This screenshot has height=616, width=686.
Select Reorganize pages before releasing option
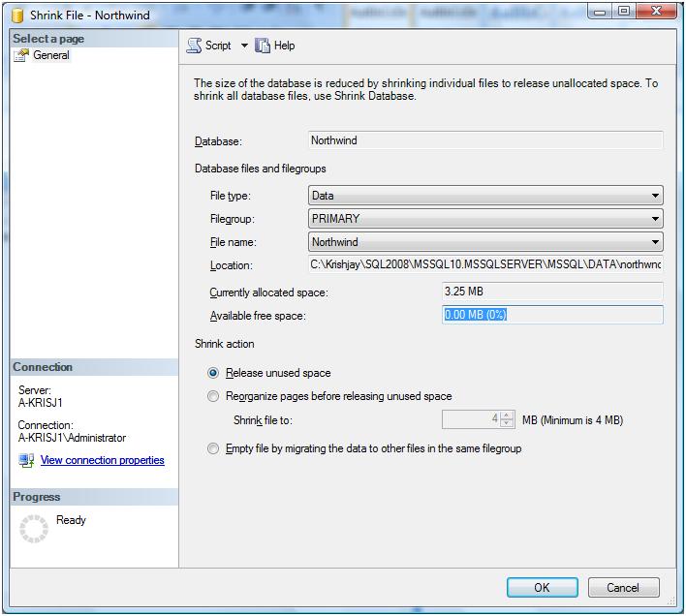(213, 396)
